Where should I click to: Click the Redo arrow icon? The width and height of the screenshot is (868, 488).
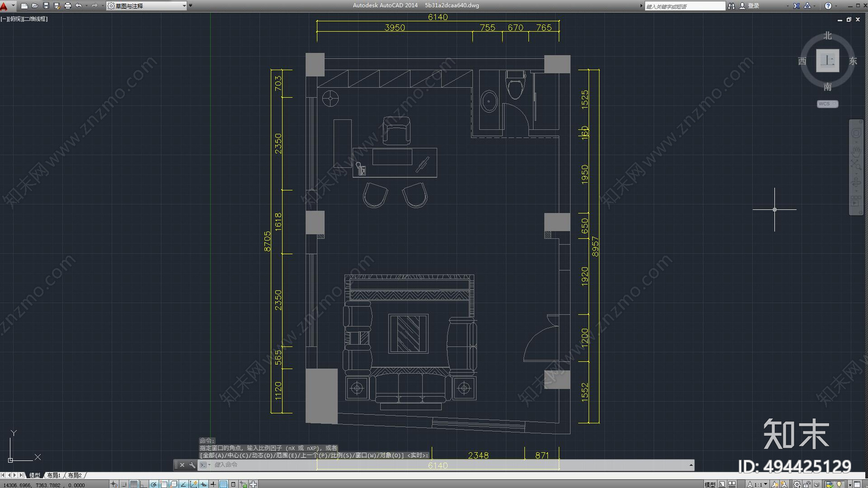[x=94, y=5]
